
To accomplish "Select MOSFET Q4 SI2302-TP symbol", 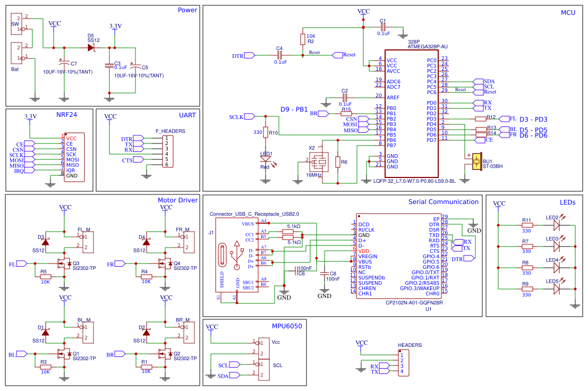I will pos(165,264).
